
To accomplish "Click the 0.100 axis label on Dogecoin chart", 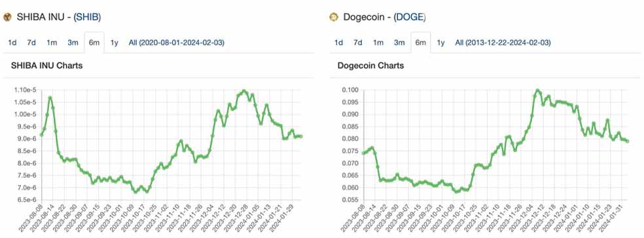I will coord(349,90).
